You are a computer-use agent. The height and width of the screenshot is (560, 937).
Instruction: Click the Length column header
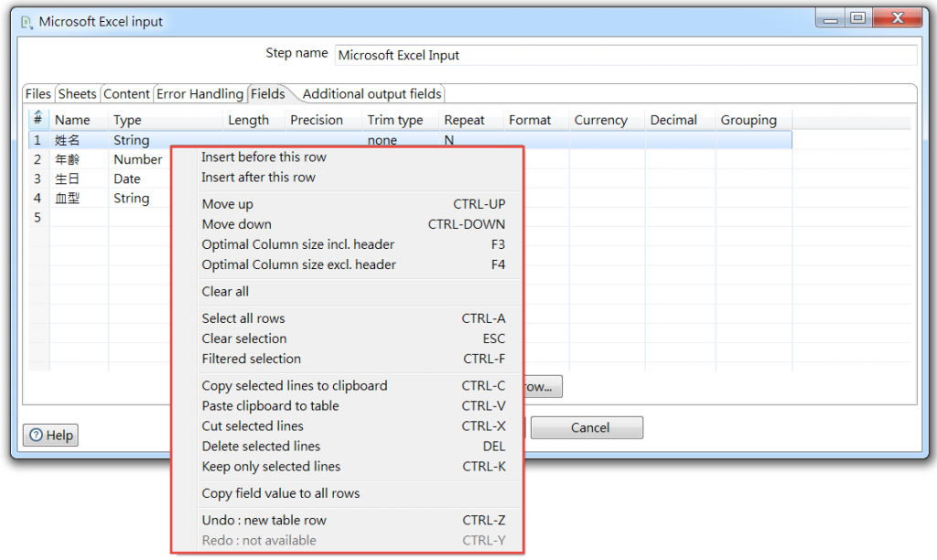coord(254,120)
